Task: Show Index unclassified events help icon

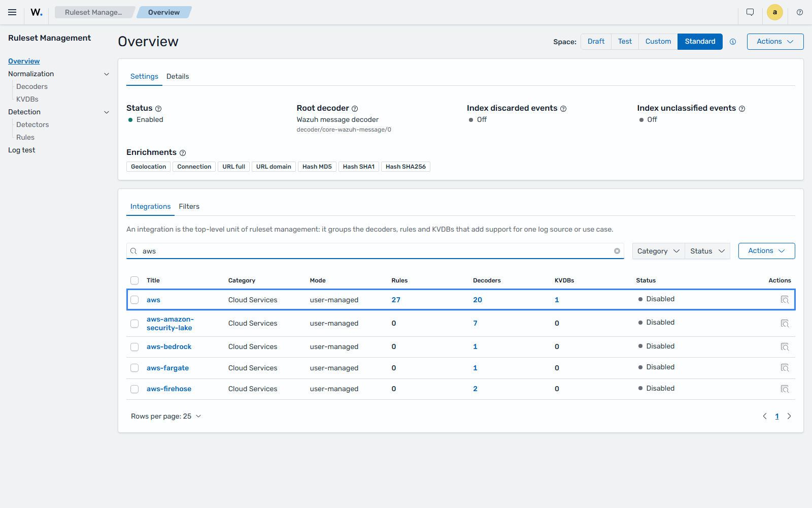Action: [x=742, y=109]
